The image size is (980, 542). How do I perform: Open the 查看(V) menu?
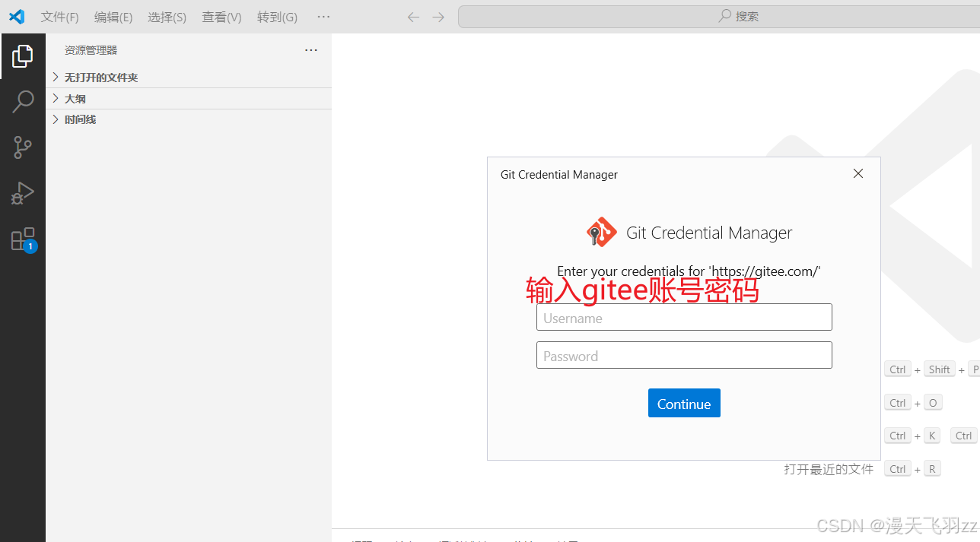pos(221,16)
